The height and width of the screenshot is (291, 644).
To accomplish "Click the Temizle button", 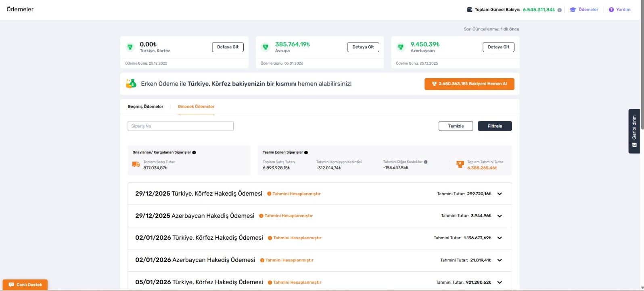I will point(456,126).
